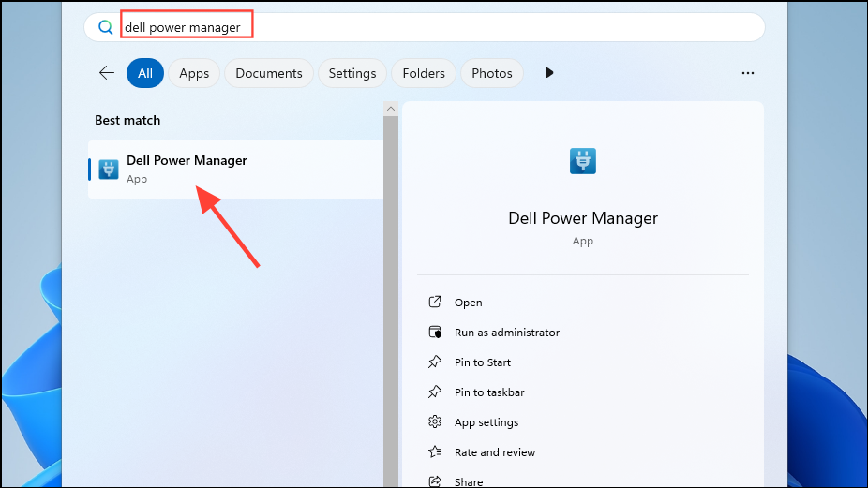This screenshot has height=488, width=868.
Task: Switch to the Photos filter tab
Action: tap(491, 73)
